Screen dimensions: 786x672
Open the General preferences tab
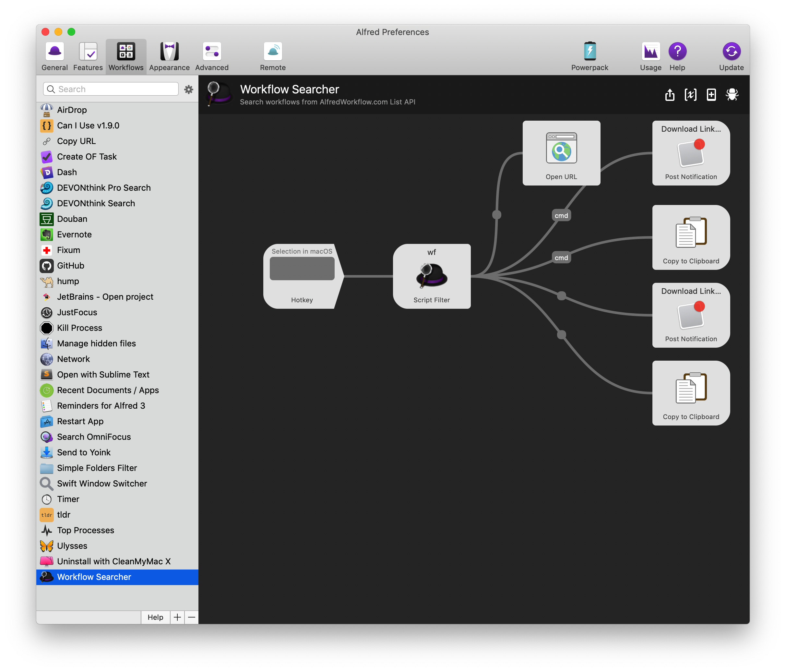coord(54,56)
